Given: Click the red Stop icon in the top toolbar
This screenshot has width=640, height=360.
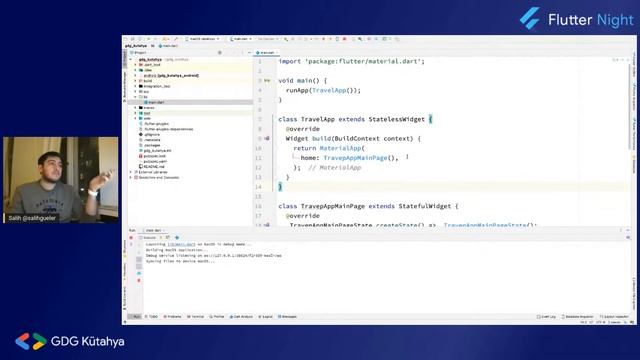Looking at the screenshot, I should coord(344,39).
